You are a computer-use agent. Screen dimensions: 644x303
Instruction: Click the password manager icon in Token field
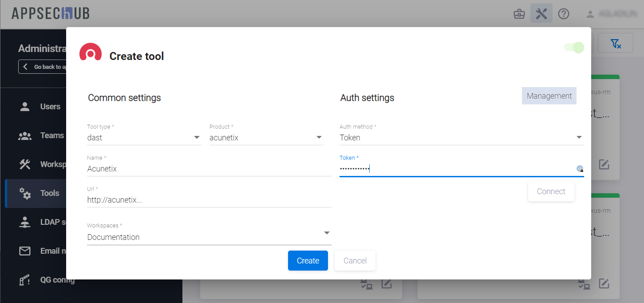coord(579,168)
